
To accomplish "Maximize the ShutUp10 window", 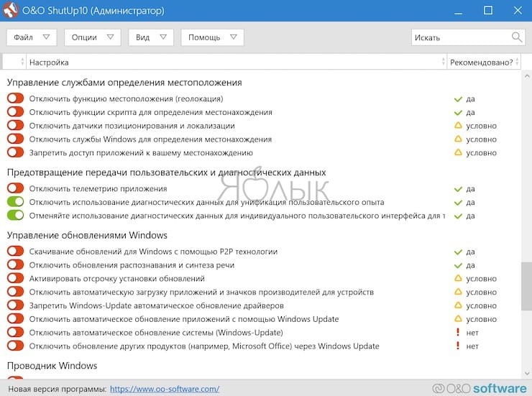I will click(x=488, y=10).
